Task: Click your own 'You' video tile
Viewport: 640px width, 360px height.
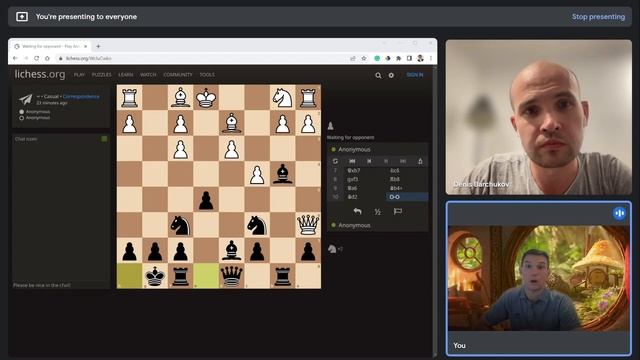Action: [x=539, y=278]
